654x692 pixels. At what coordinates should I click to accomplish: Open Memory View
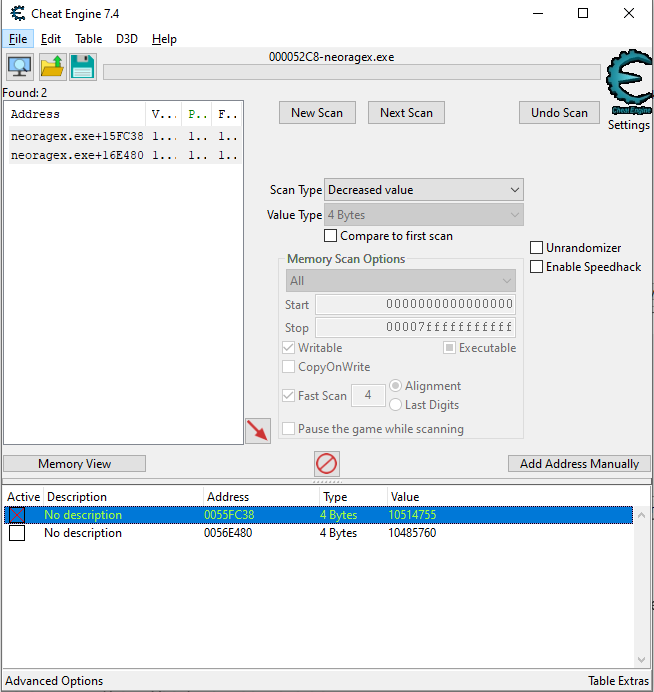tap(75, 464)
